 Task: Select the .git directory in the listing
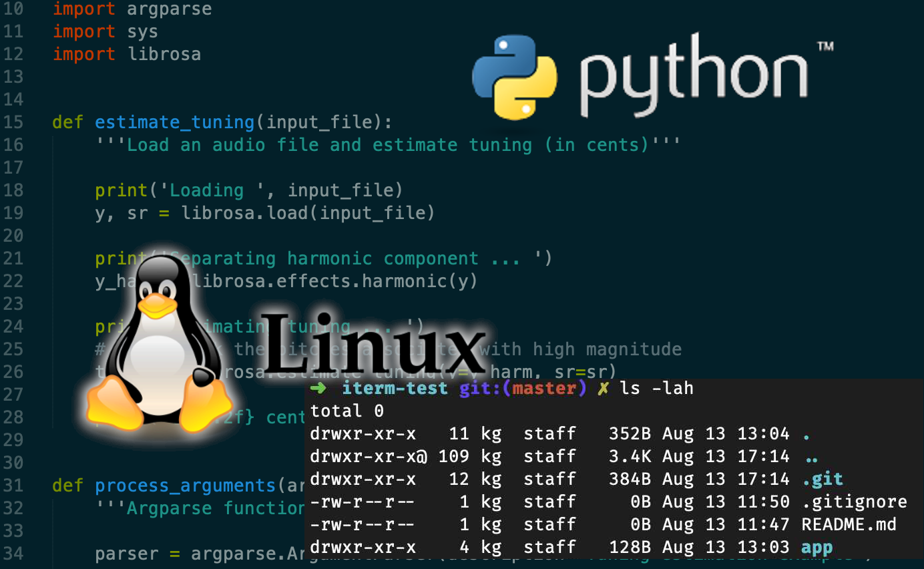[822, 479]
